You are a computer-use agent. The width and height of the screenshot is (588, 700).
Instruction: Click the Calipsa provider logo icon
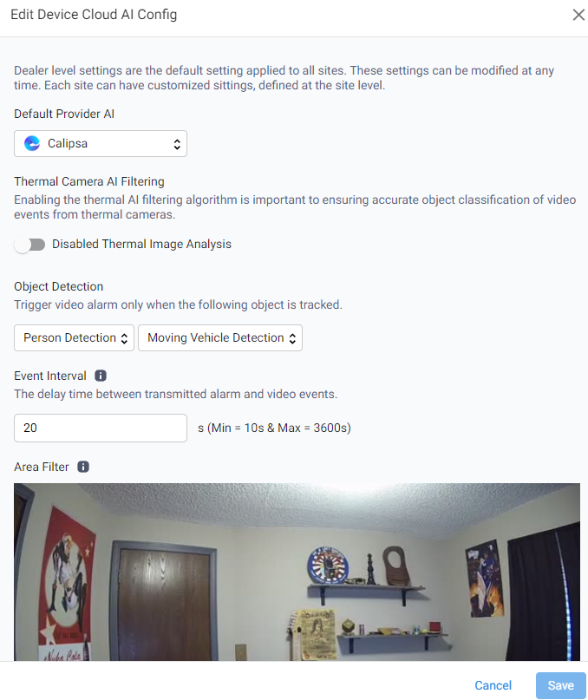point(32,143)
